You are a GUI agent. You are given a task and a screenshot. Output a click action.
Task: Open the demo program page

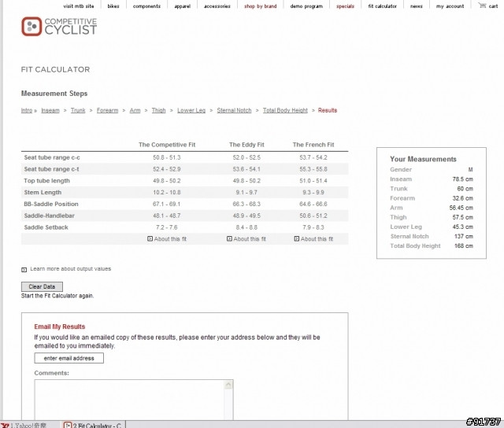click(306, 6)
